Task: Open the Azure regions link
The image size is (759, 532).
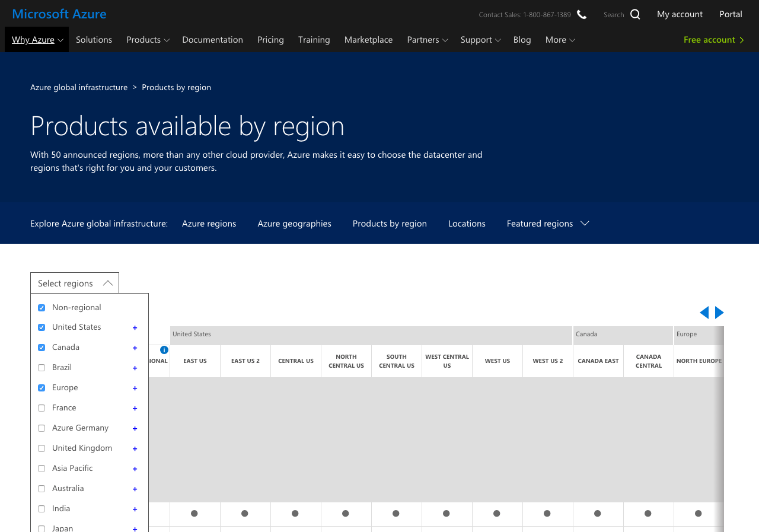Action: click(209, 224)
